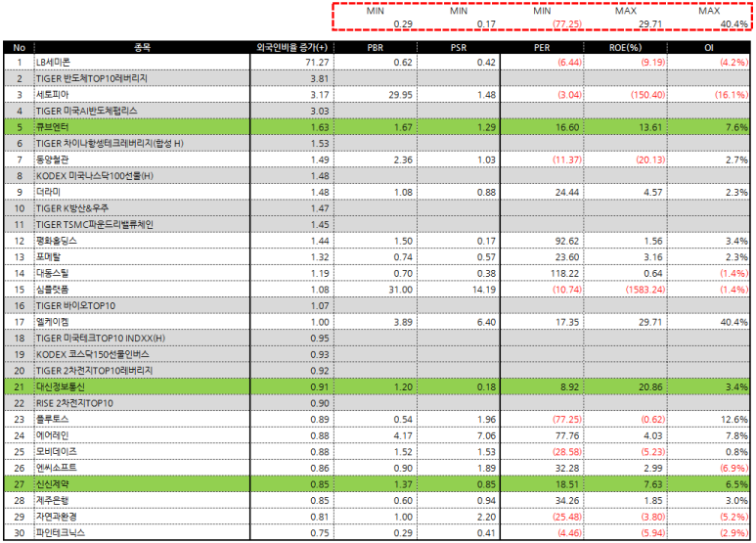Click PBR value 29.95 for 세토피아
This screenshot has width=756, height=543.
pos(401,95)
